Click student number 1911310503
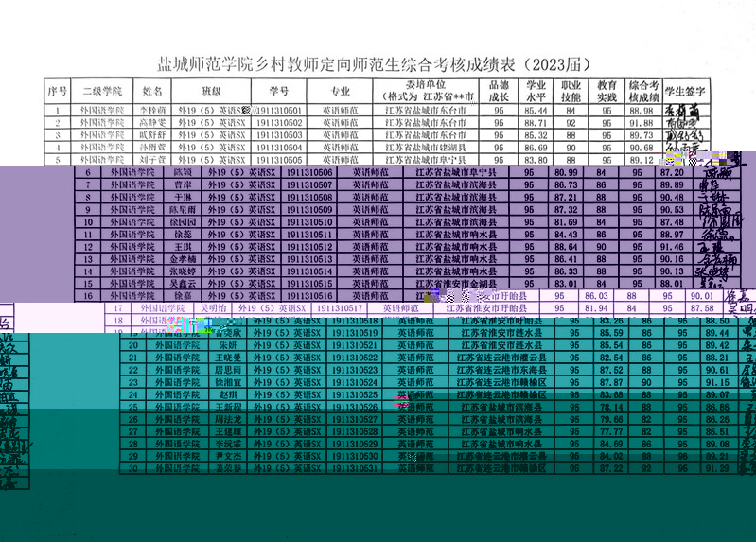The height and width of the screenshot is (542, 756). pyautogui.click(x=279, y=135)
